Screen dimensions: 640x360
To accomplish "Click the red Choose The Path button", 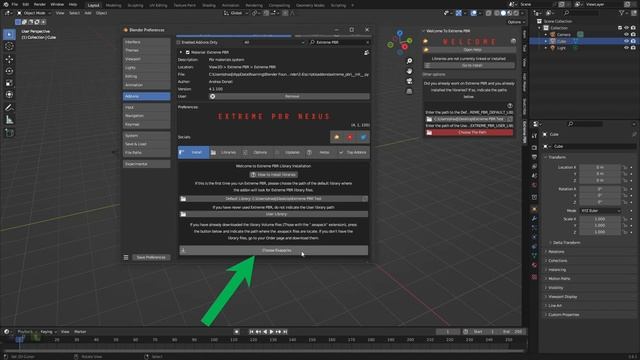I will tap(469, 132).
